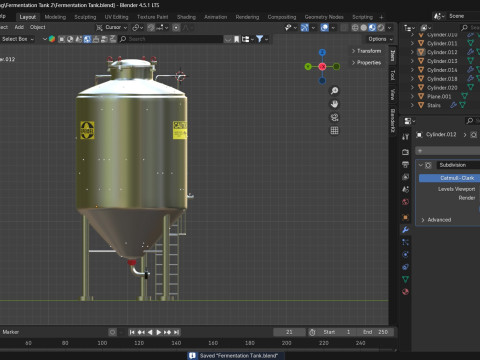Click the bookmark icon beside search field

tap(236, 39)
